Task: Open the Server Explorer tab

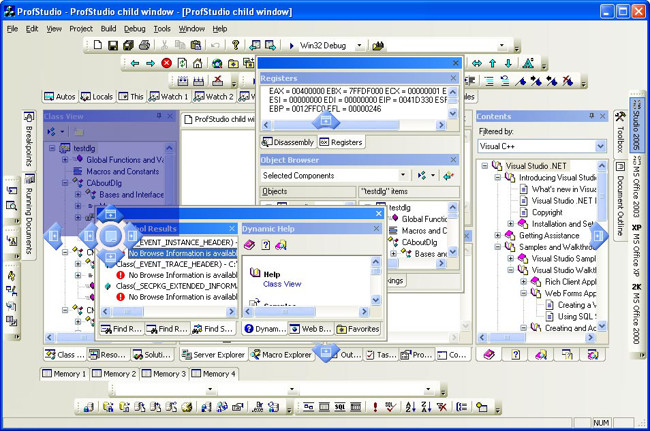Action: point(214,355)
